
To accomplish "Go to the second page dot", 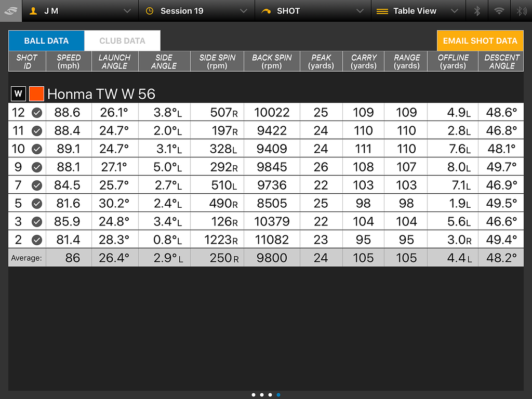I will tap(262, 395).
